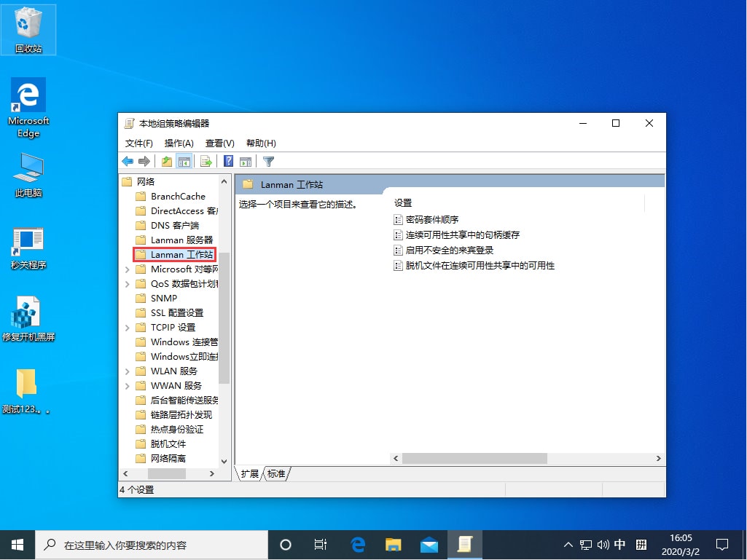747x560 pixels.
Task: Open the Export List toolbar icon
Action: [206, 161]
